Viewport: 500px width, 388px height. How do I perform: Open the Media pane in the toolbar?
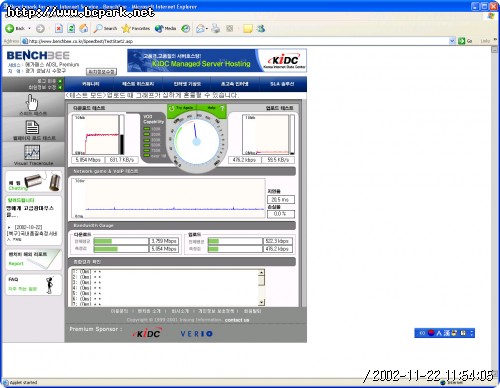(165, 29)
